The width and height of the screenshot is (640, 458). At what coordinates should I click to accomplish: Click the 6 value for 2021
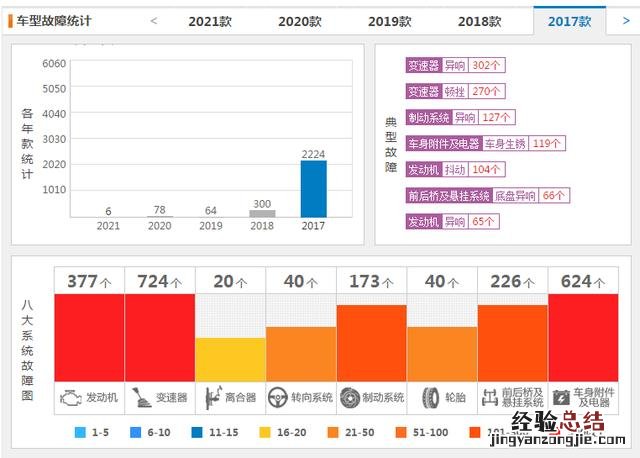pos(108,211)
